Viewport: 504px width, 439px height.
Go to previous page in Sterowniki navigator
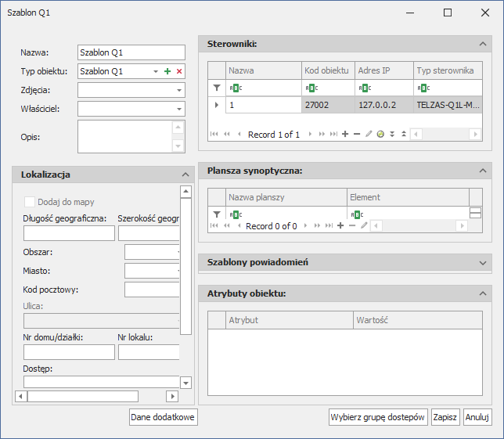[x=227, y=134]
